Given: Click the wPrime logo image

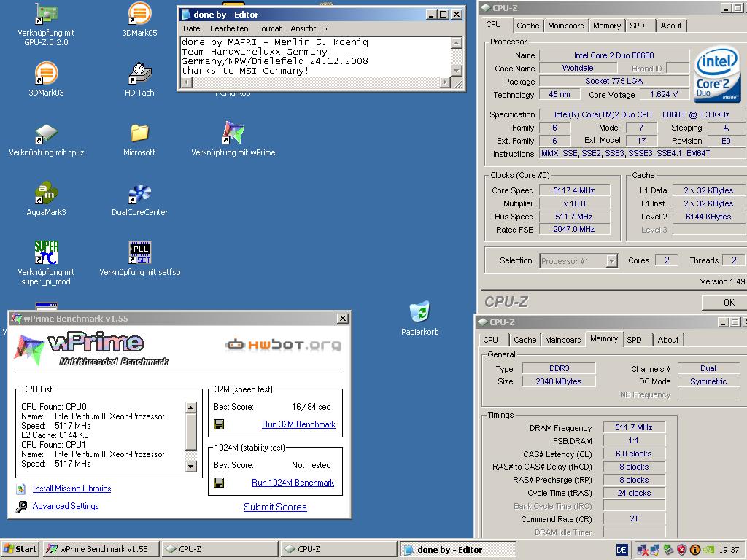Looking at the screenshot, I should point(91,349).
